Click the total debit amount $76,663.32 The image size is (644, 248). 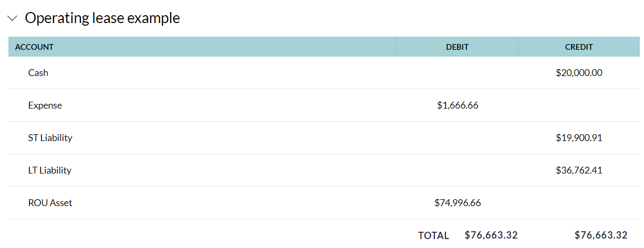[x=491, y=235]
